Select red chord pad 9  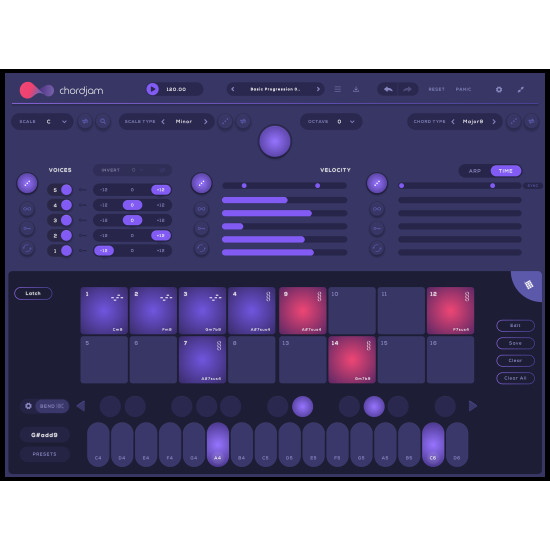[x=303, y=311]
